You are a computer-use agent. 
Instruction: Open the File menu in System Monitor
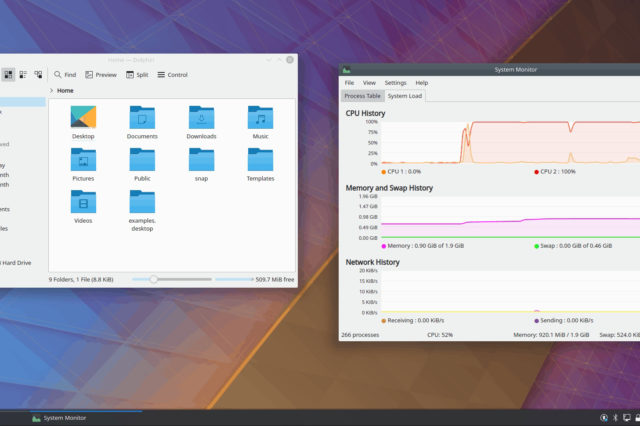pos(349,82)
